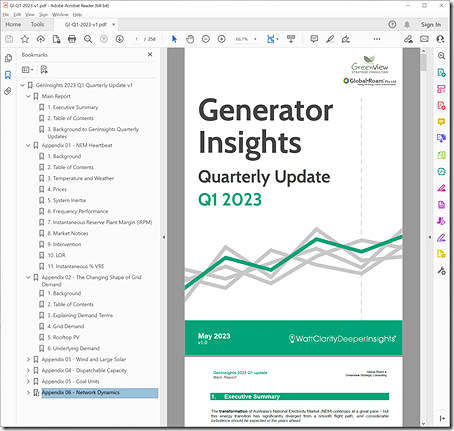Screen dimensions: 454x431
Task: Activate the Hand pan tool
Action: pos(190,39)
